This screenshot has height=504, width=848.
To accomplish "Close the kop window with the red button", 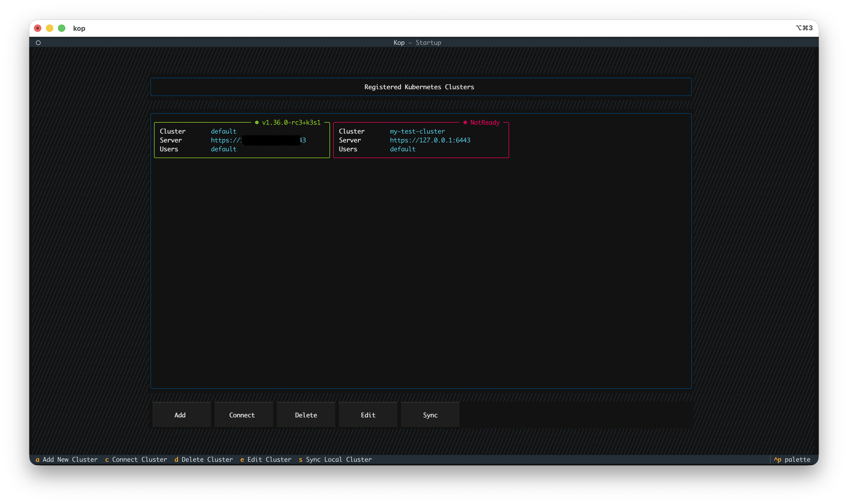I will click(x=38, y=28).
